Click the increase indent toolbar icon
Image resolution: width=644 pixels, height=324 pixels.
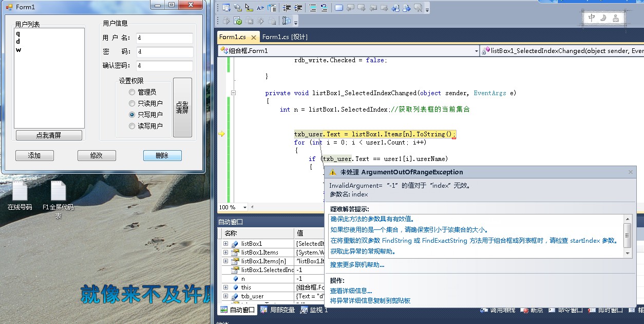[x=298, y=8]
